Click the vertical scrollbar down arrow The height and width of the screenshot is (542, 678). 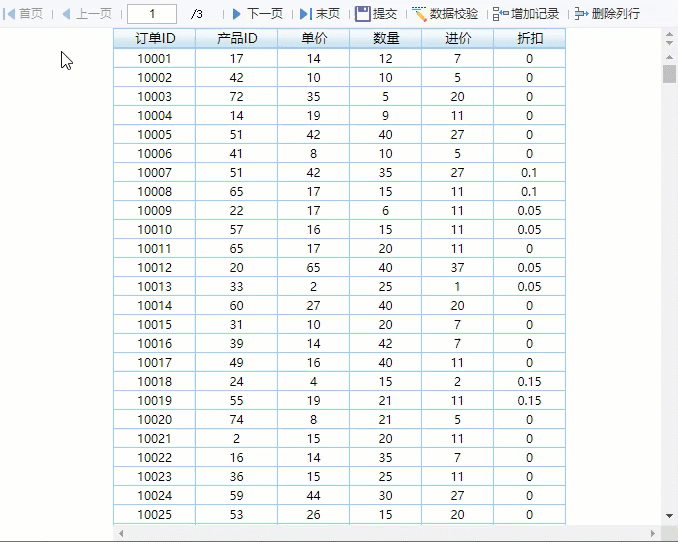coord(669,516)
